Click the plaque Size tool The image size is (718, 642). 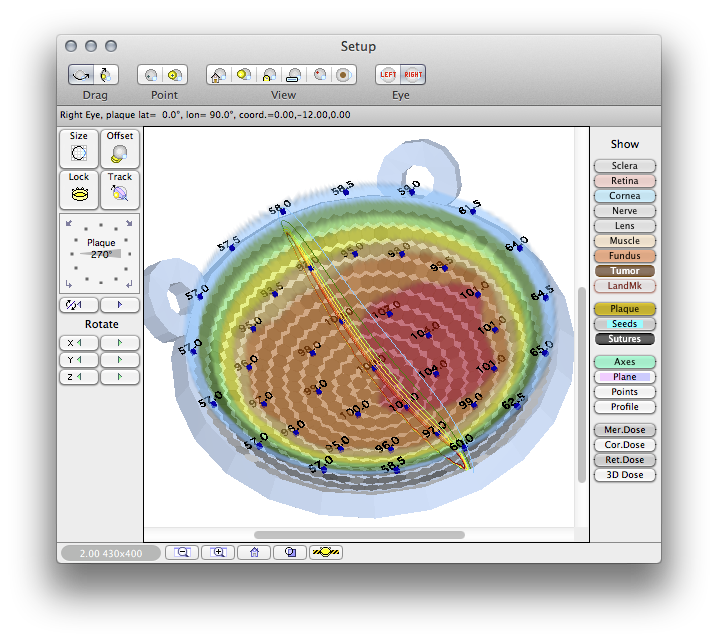click(x=79, y=149)
